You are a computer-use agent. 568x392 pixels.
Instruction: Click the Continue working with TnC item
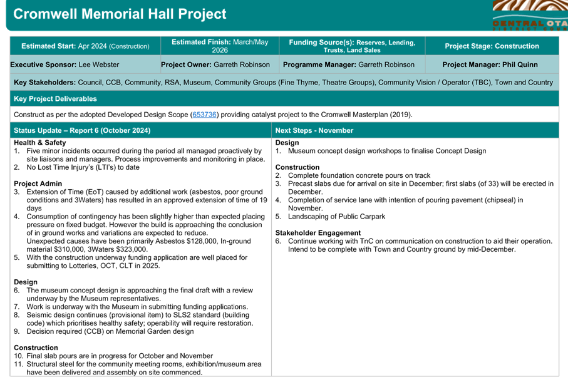414,245
